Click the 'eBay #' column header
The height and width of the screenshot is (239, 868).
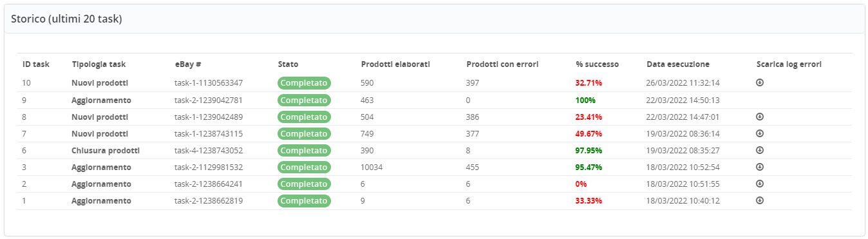tap(188, 64)
